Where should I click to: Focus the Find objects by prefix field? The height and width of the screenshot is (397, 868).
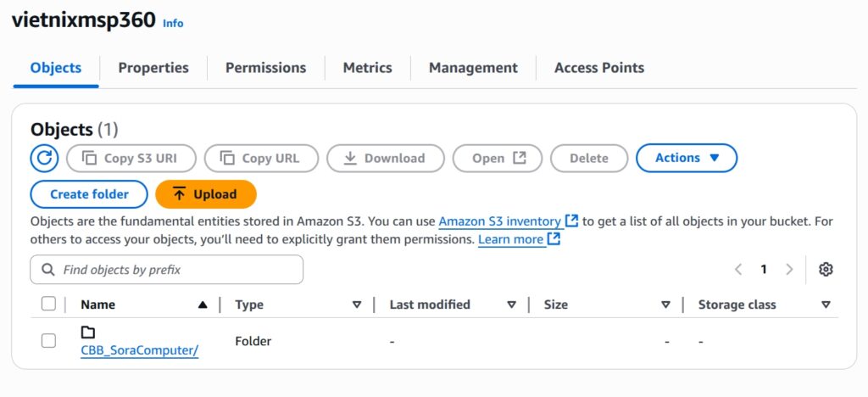point(167,270)
